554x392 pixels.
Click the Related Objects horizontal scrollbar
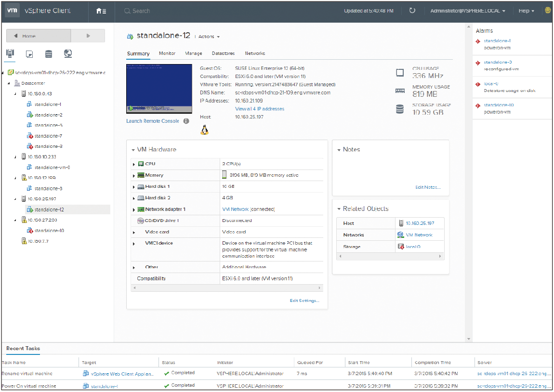click(390, 256)
